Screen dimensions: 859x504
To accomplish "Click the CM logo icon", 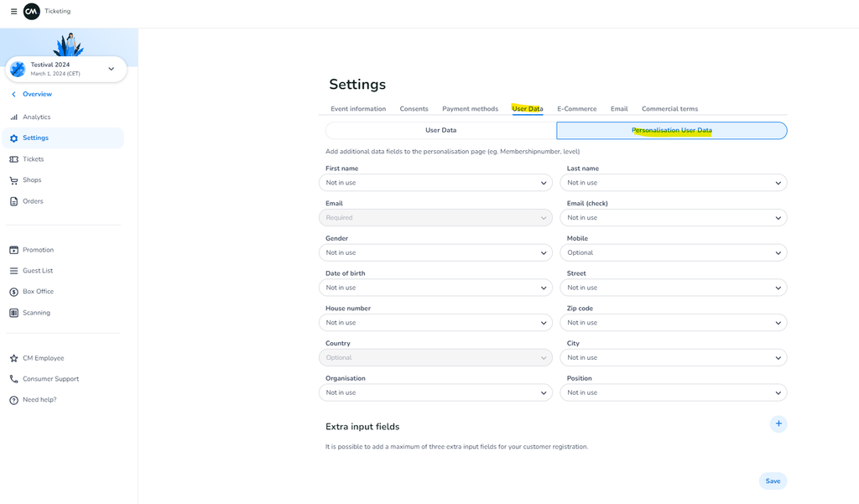I will [x=32, y=12].
